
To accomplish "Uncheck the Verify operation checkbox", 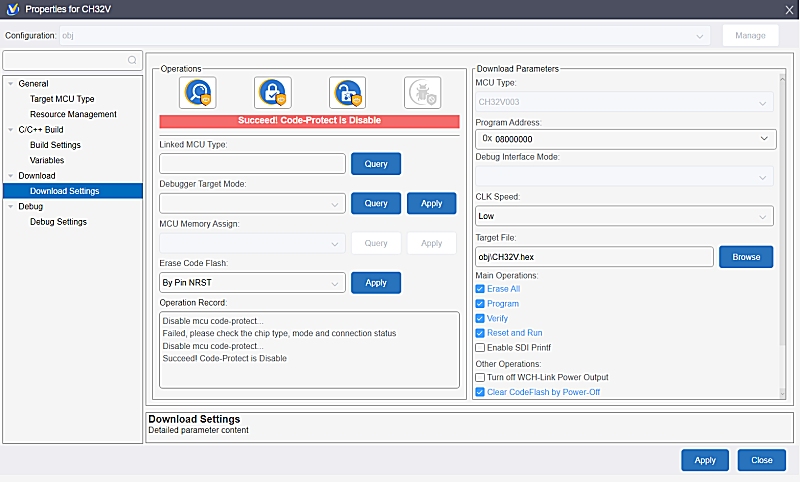I will coord(480,318).
